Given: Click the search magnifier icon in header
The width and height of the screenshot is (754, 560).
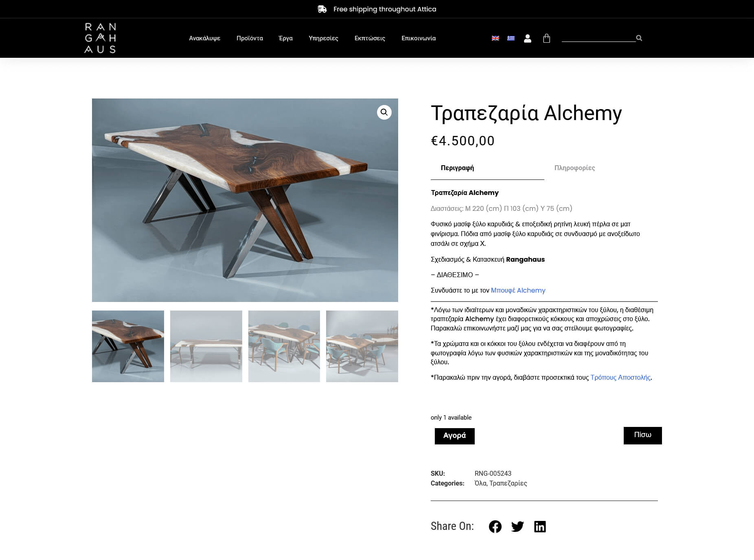Looking at the screenshot, I should (639, 38).
